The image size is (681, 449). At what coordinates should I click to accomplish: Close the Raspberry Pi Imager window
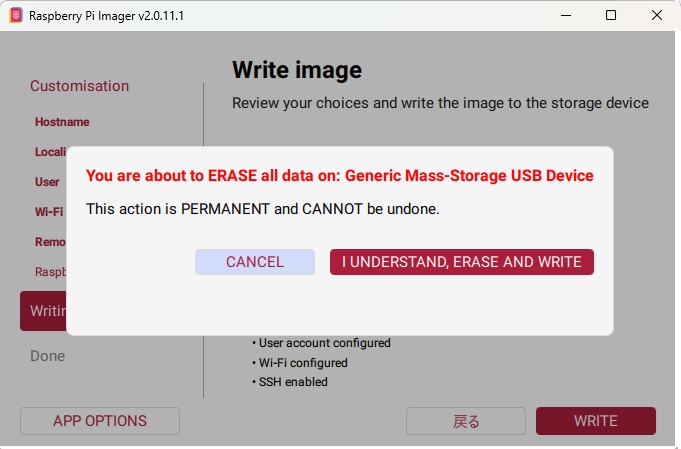click(657, 15)
